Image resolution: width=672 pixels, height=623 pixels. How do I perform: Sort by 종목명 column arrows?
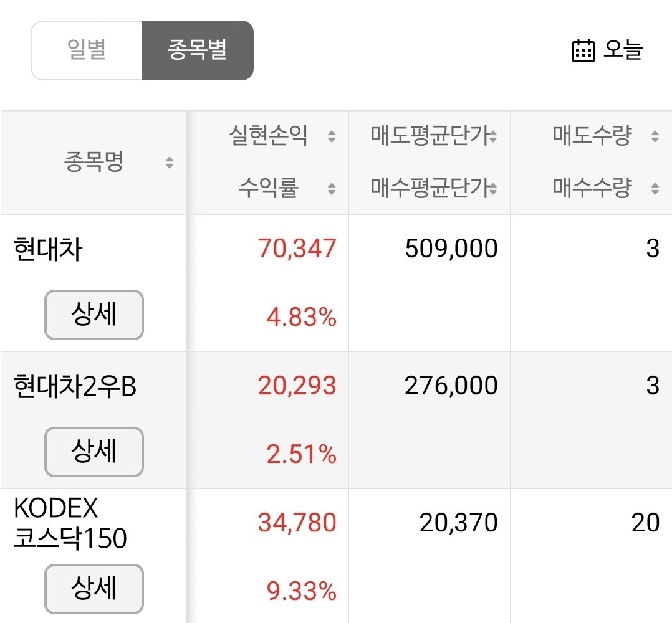point(169,163)
